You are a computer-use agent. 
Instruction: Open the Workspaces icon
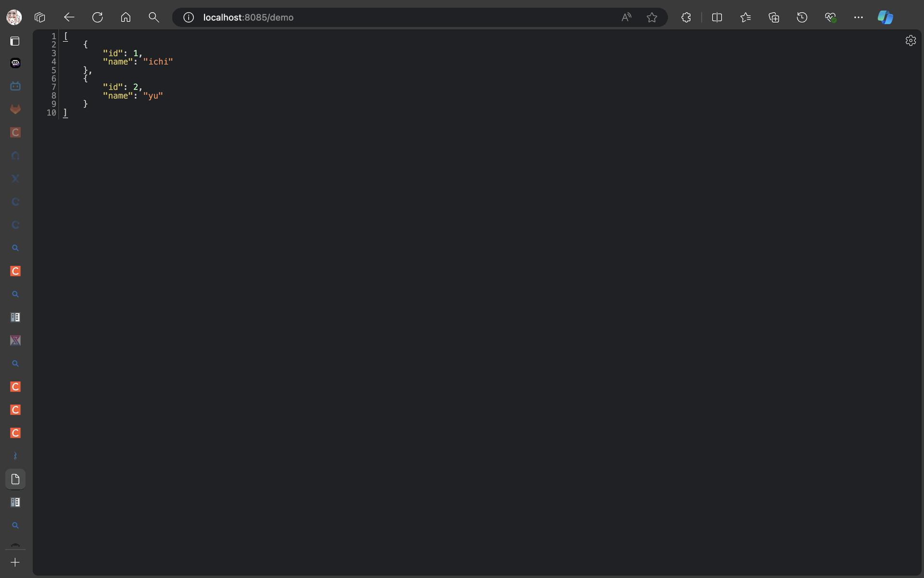tap(40, 17)
